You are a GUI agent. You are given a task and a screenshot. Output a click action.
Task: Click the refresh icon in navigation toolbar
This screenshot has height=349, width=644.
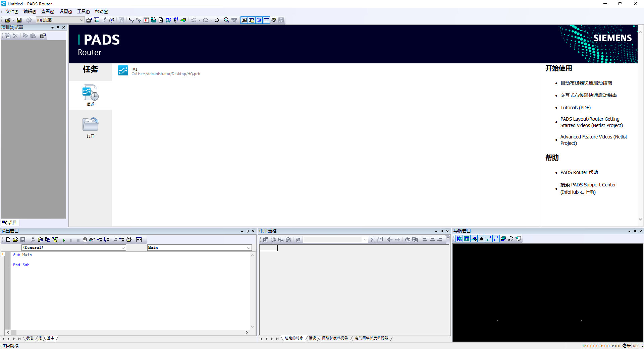[511, 239]
